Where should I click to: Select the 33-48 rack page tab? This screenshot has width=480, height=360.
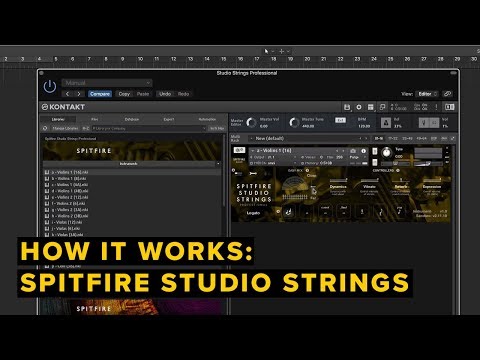(x=407, y=138)
